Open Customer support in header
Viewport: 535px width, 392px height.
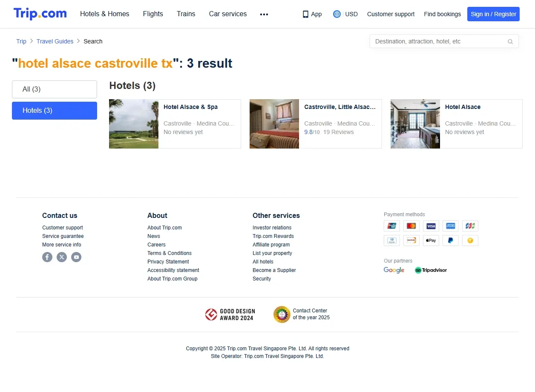pos(391,14)
